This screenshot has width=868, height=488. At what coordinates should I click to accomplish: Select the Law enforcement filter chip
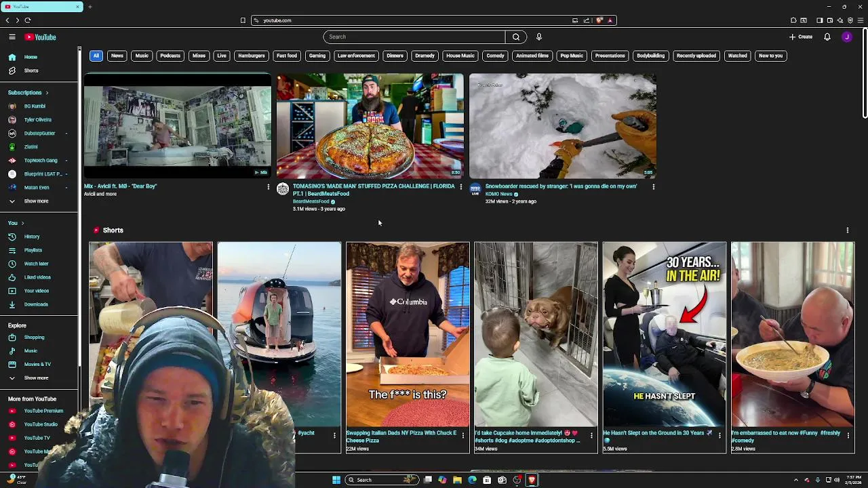(356, 56)
